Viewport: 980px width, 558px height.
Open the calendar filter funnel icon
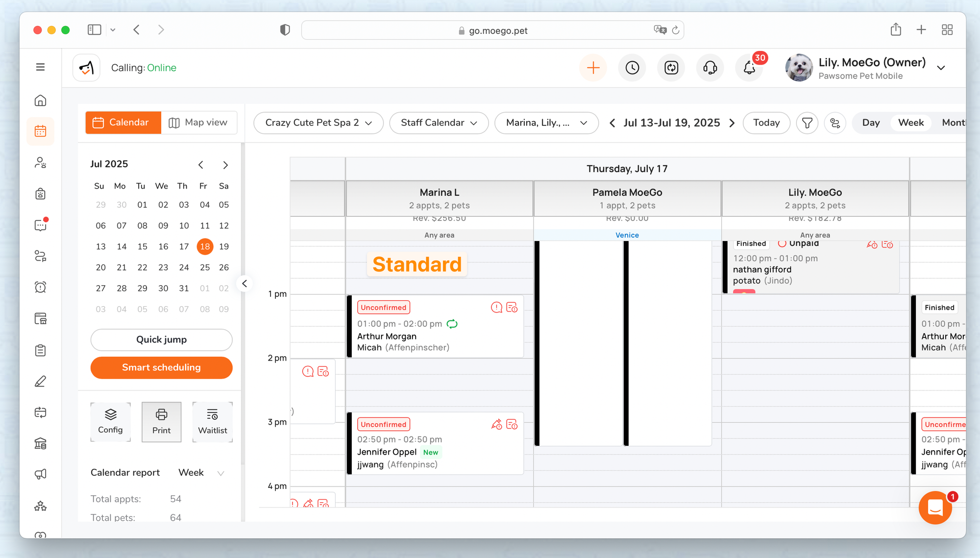click(807, 122)
